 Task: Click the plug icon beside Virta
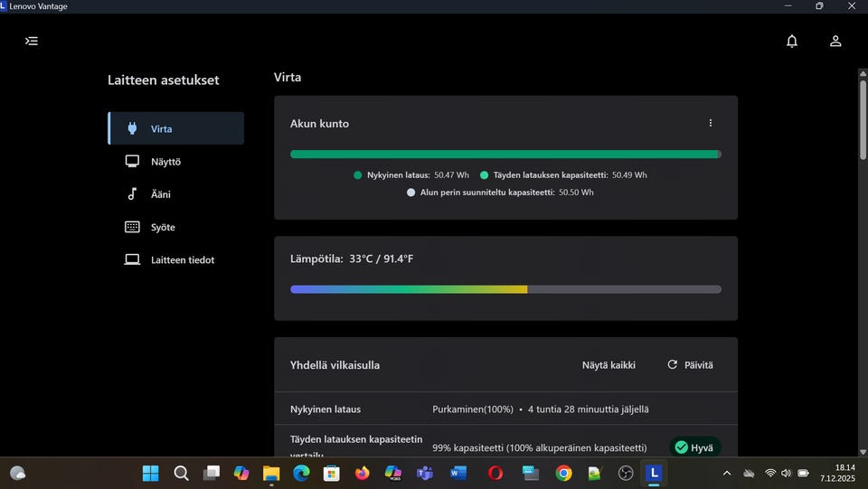tap(132, 128)
